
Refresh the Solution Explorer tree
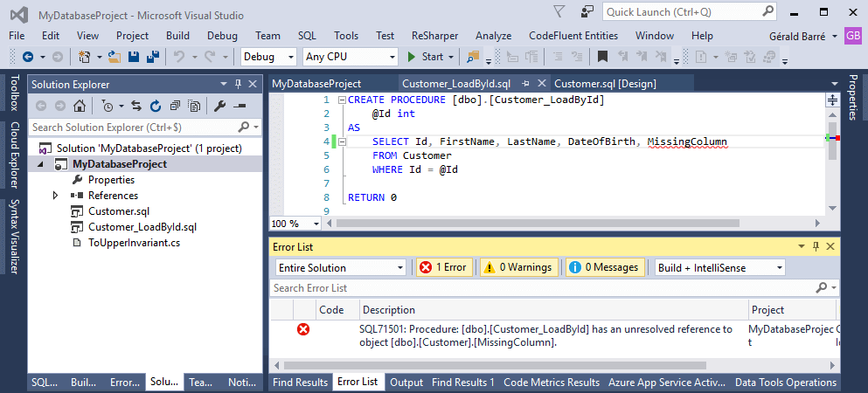(x=155, y=106)
